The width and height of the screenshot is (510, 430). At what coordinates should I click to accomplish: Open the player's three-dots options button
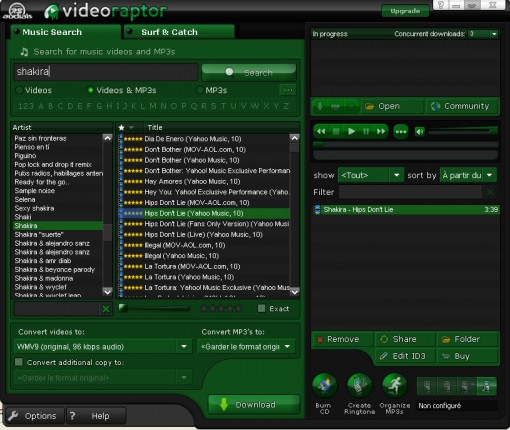click(x=401, y=132)
